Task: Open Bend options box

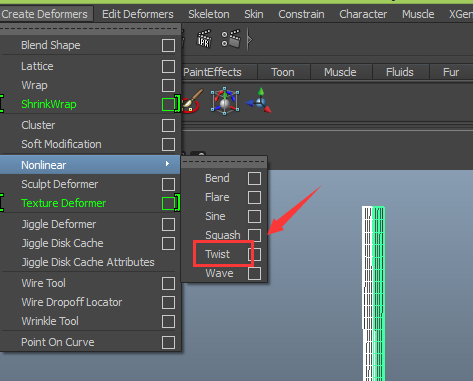Action: tap(254, 178)
